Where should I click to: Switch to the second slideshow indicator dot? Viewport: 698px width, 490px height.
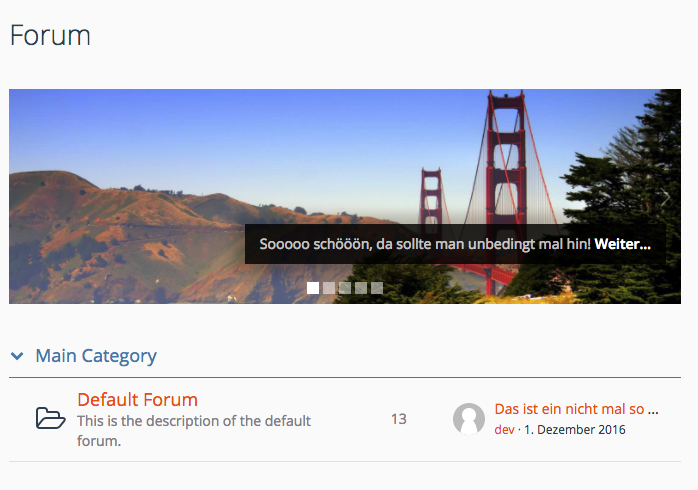pyautogui.click(x=329, y=288)
